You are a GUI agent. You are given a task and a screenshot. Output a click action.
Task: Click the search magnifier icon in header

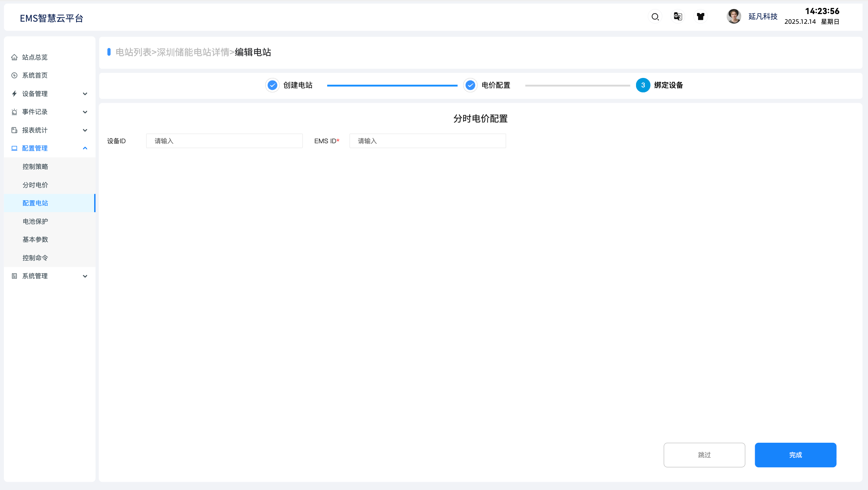[x=655, y=17]
